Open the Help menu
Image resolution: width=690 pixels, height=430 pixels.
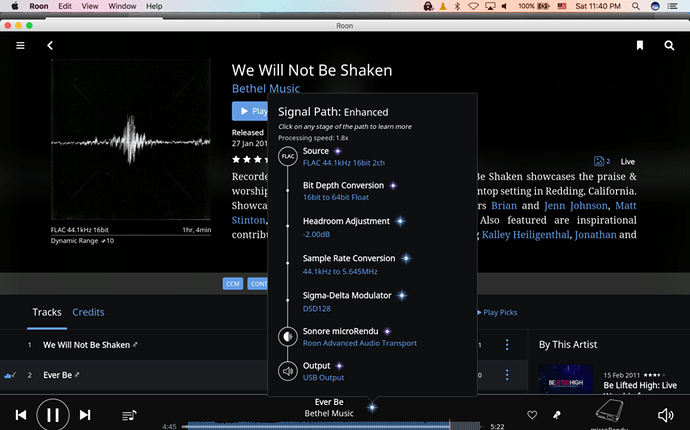click(154, 6)
